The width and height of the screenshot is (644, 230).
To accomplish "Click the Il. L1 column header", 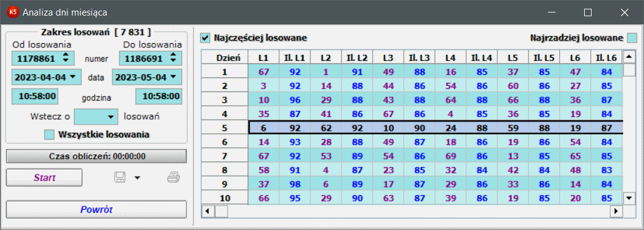I will [294, 58].
